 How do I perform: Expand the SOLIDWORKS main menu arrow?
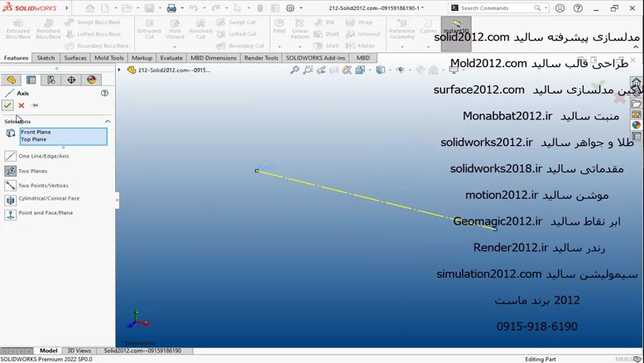click(67, 7)
